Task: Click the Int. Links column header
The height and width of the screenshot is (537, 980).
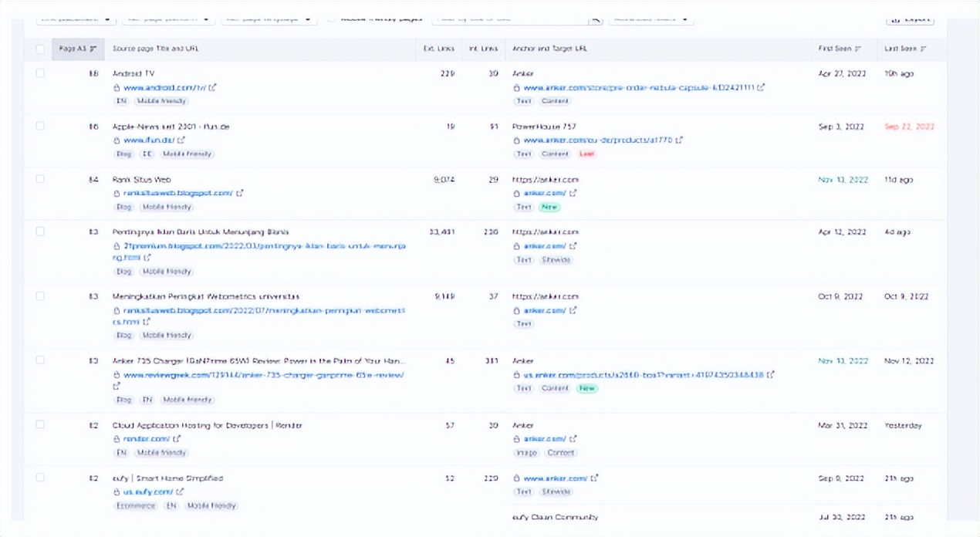Action: click(x=483, y=49)
